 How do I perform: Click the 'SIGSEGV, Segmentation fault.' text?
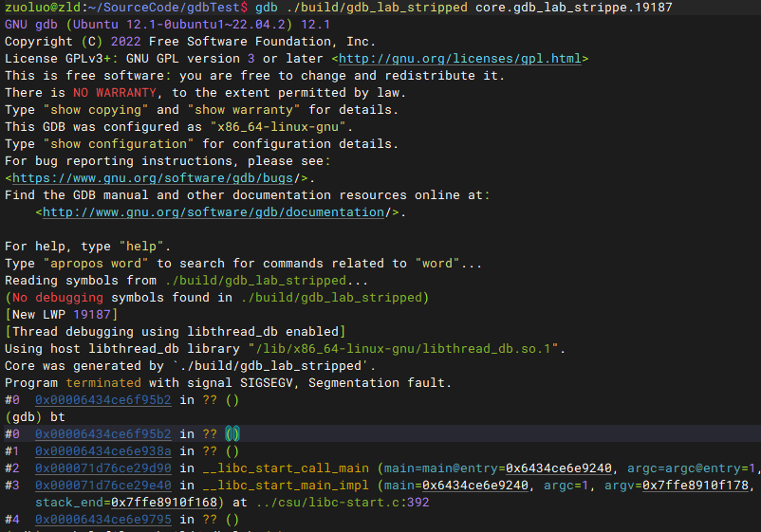(x=345, y=383)
